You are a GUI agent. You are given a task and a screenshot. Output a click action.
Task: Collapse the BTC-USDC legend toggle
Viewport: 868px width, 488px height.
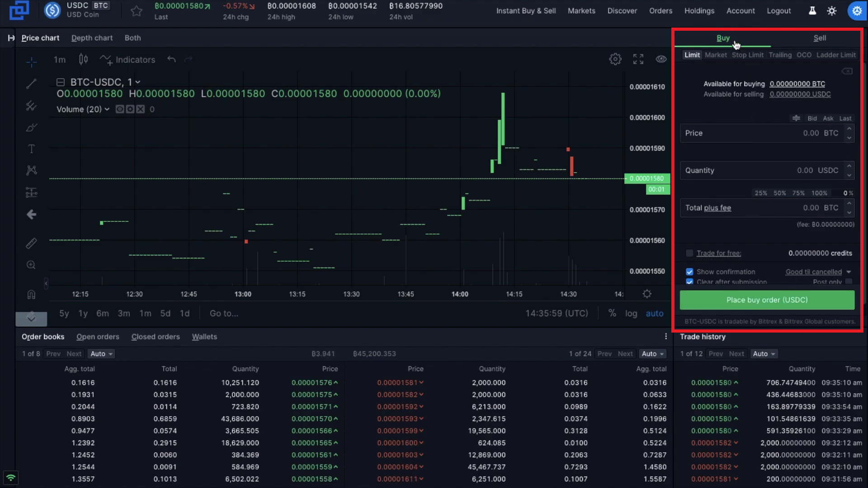coord(60,82)
